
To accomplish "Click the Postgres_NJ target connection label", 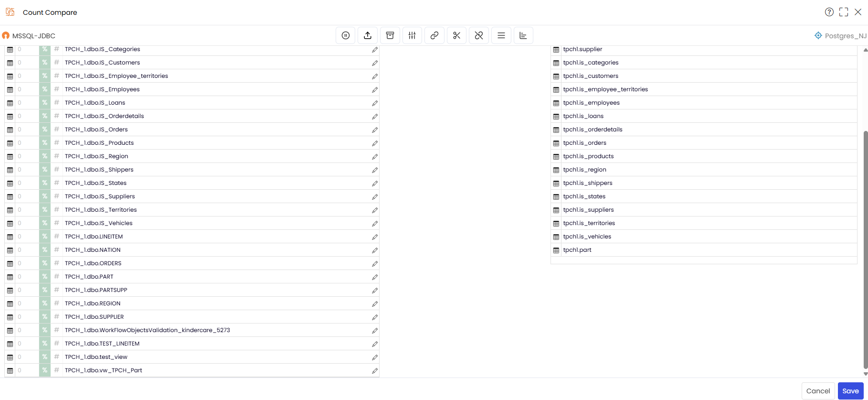I will [845, 36].
